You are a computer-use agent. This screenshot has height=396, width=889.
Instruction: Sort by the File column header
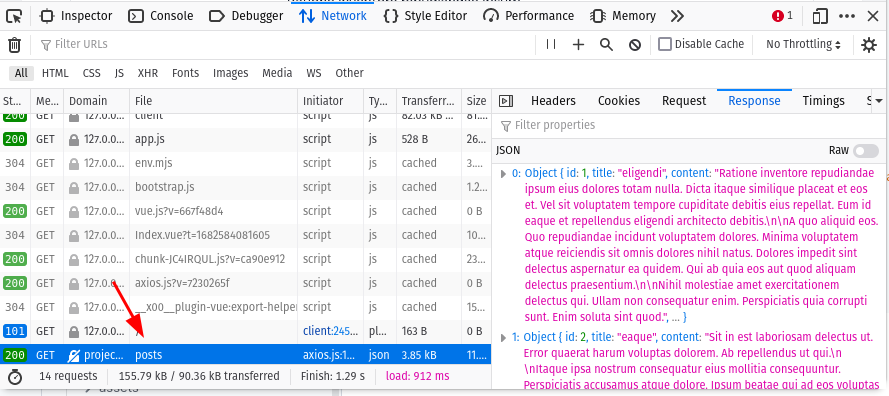(214, 101)
